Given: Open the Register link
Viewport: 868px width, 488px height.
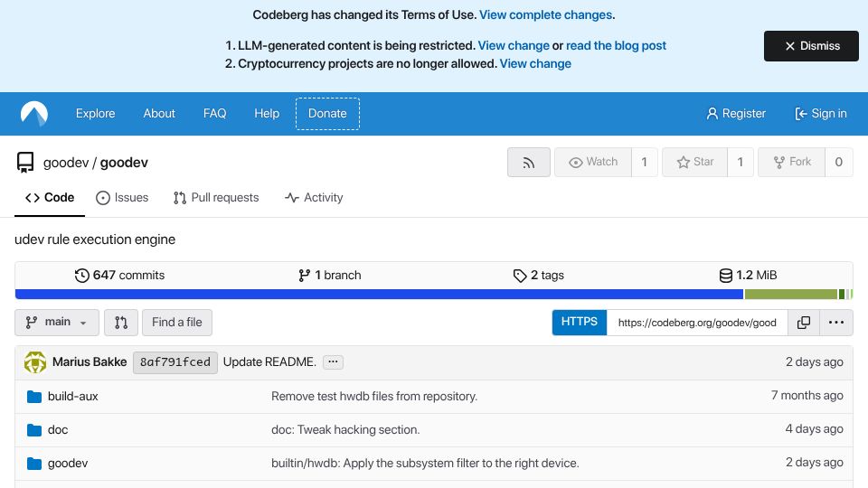Looking at the screenshot, I should (x=736, y=114).
